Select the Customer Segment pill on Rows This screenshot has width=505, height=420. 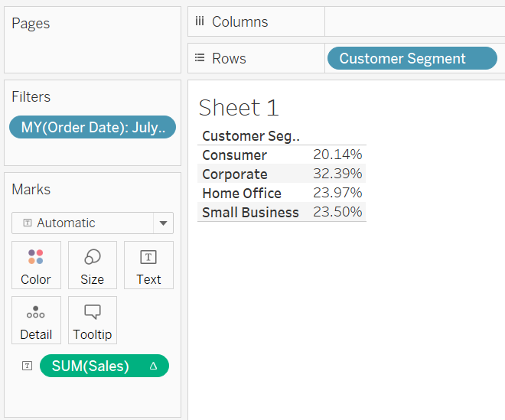click(x=412, y=58)
